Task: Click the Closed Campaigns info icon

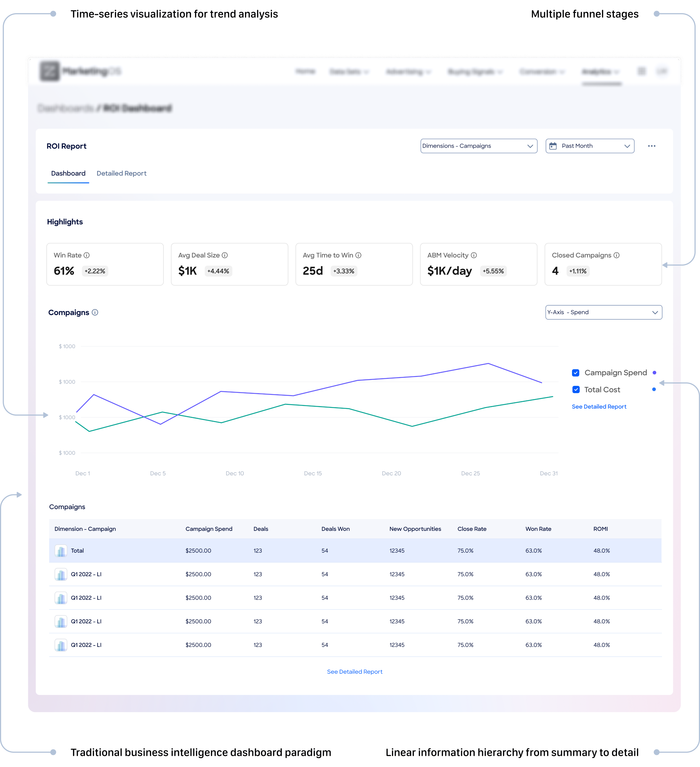Action: pos(617,255)
